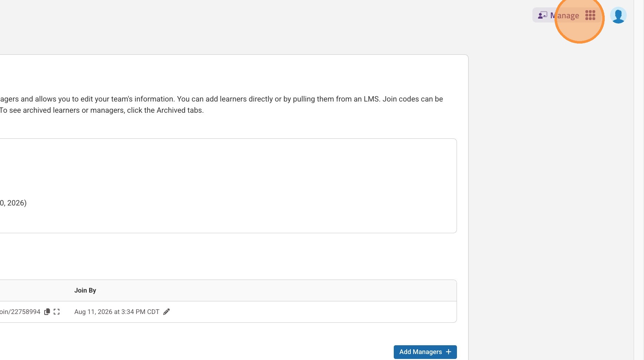
Task: Open the join link ending in 22758994
Action: [x=20, y=312]
